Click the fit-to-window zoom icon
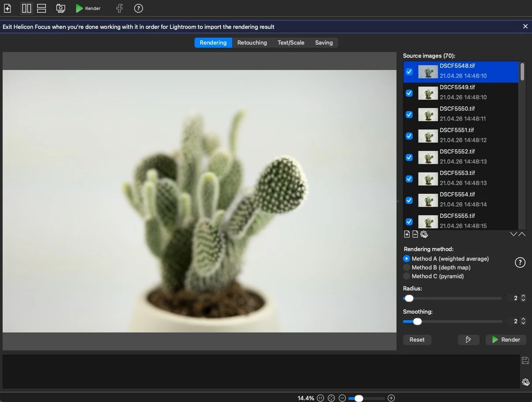The width and height of the screenshot is (532, 402). [x=331, y=398]
